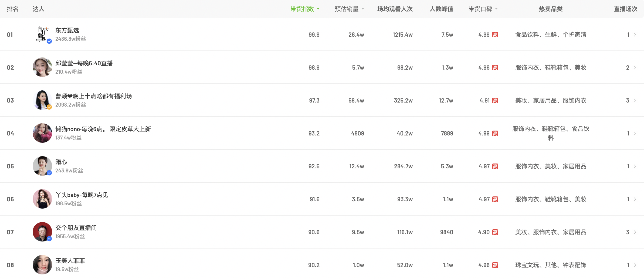Screen dimensions: 644x279
Task: Click the red 高 badge for 东方甄选
Action: click(x=495, y=35)
